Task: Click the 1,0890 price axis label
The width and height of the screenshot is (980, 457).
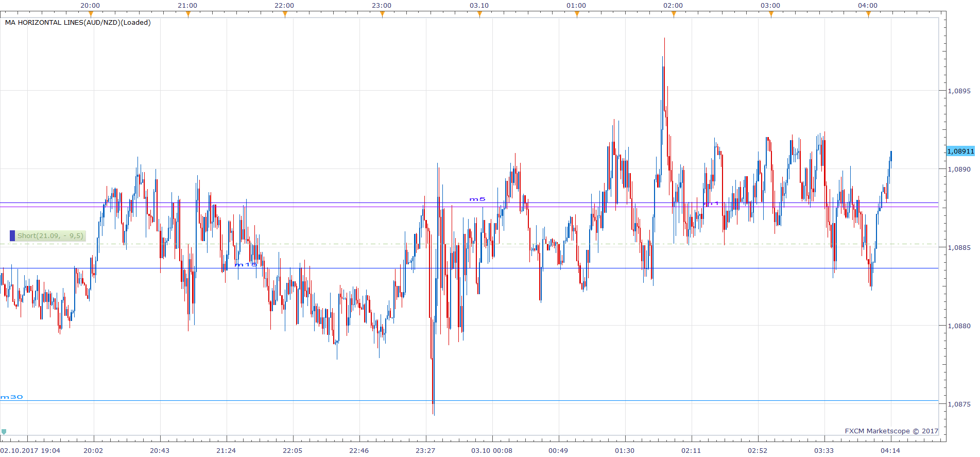Action: (x=959, y=169)
